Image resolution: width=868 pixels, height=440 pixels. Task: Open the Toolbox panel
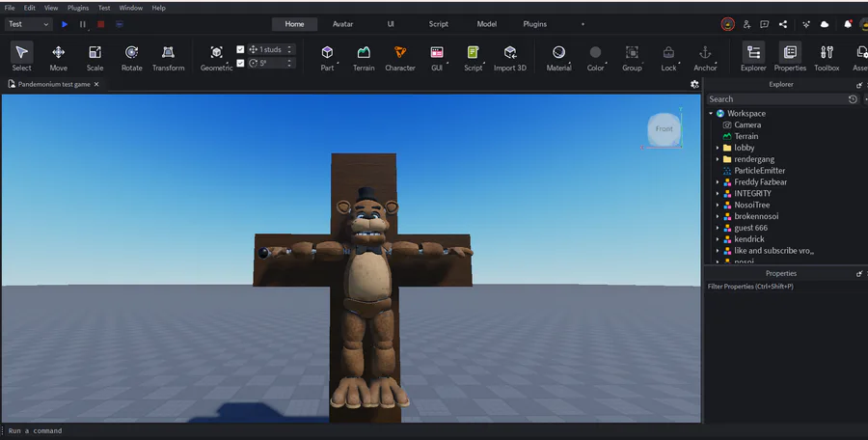click(x=827, y=57)
